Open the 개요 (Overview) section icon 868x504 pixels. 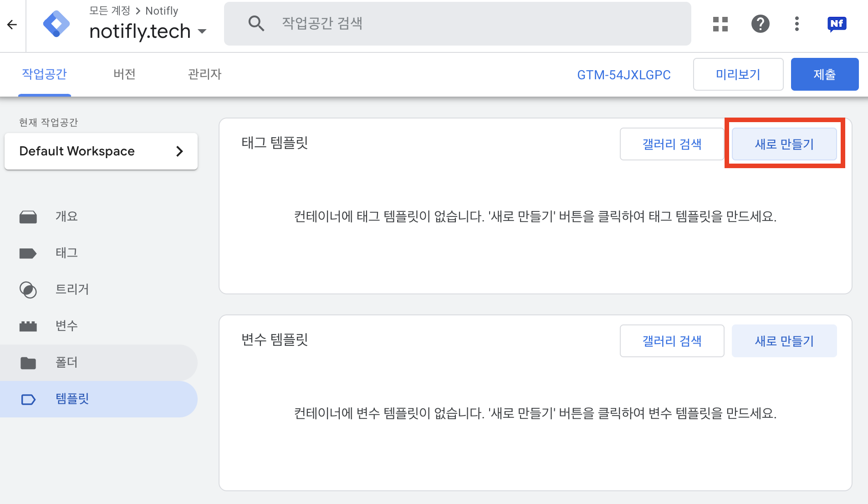coord(28,216)
